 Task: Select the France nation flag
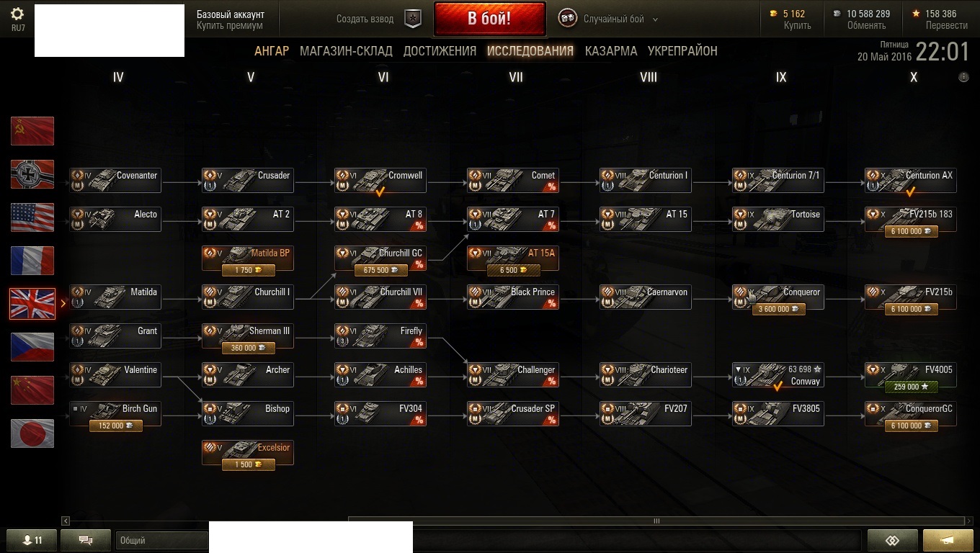32,261
